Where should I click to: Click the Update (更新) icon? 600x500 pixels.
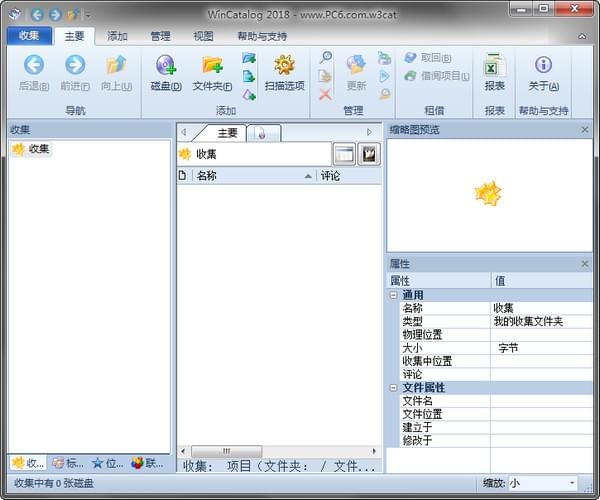pyautogui.click(x=356, y=67)
